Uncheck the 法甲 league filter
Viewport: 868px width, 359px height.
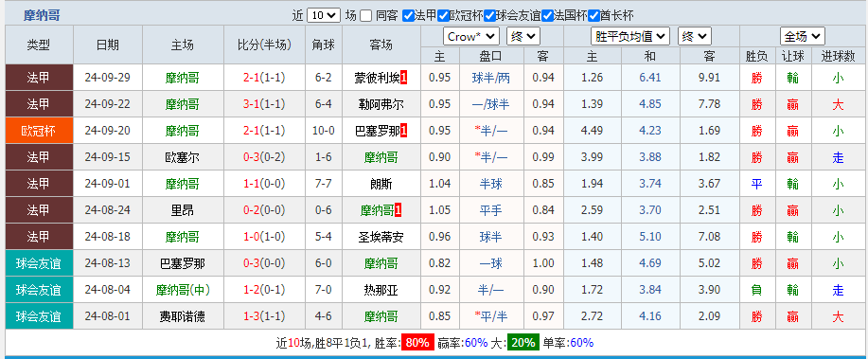click(x=408, y=15)
